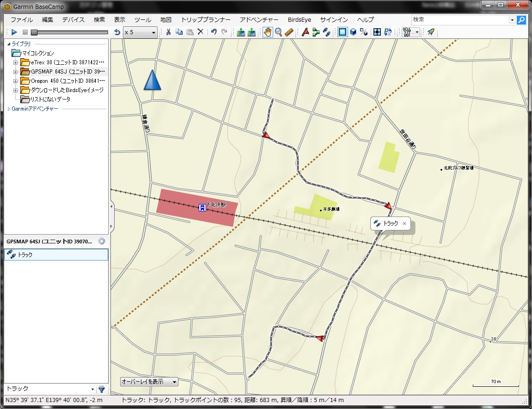Open the search field history dropdown arrow

click(512, 20)
